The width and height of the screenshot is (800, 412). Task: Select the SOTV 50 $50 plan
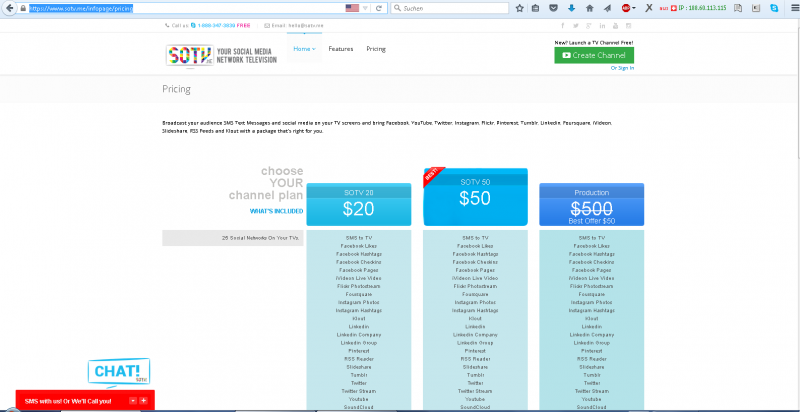pyautogui.click(x=475, y=198)
